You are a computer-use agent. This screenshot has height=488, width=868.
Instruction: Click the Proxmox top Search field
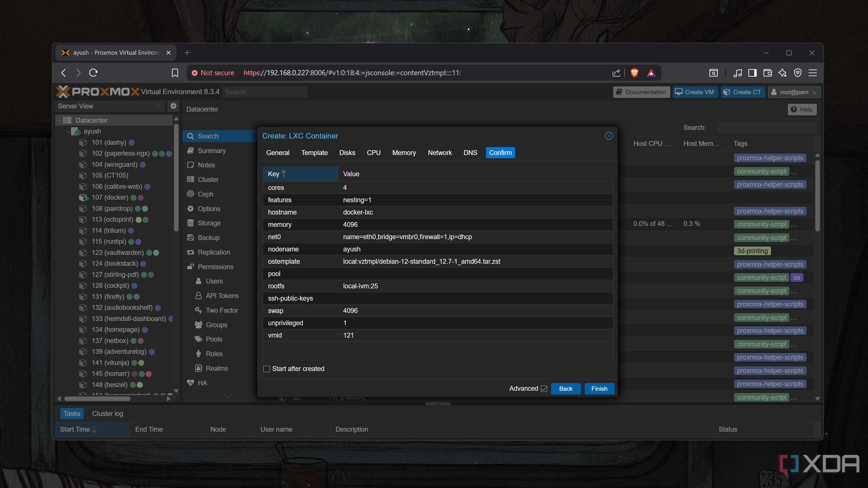pyautogui.click(x=264, y=92)
